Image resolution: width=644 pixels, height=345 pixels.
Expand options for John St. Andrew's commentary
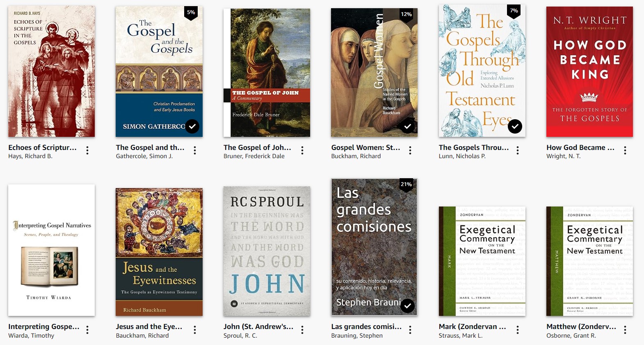click(302, 330)
